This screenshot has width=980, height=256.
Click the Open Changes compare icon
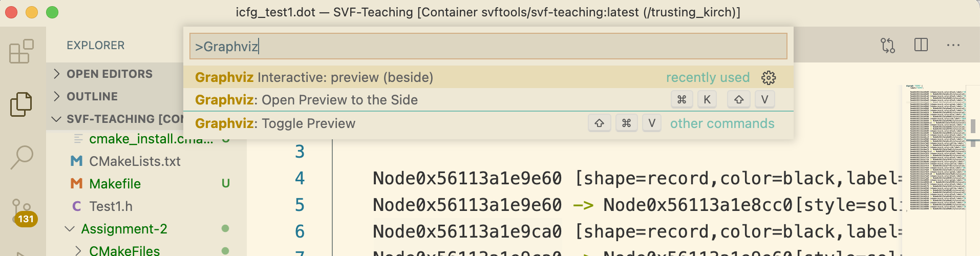[x=888, y=46]
